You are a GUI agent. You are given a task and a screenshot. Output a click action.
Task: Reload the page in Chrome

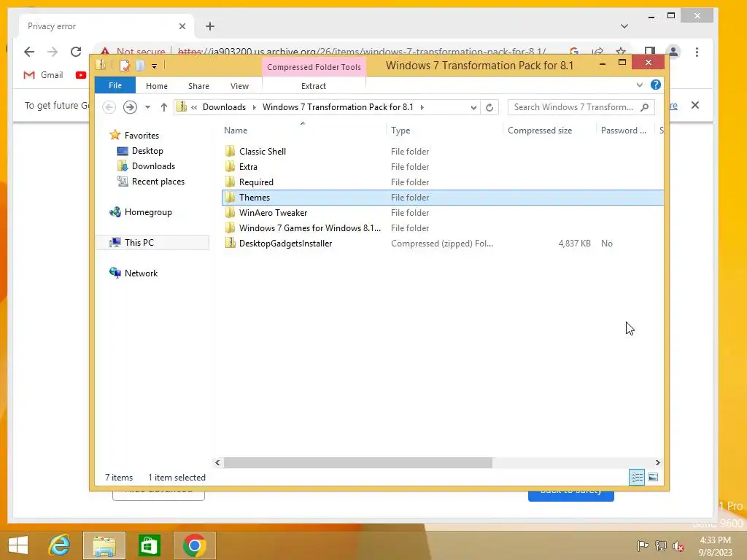click(x=76, y=52)
